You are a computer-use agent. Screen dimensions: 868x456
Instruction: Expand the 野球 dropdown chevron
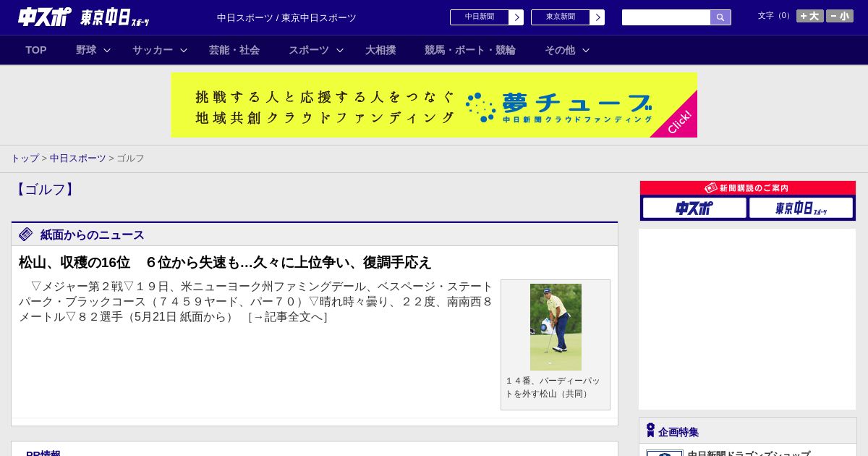tap(107, 50)
